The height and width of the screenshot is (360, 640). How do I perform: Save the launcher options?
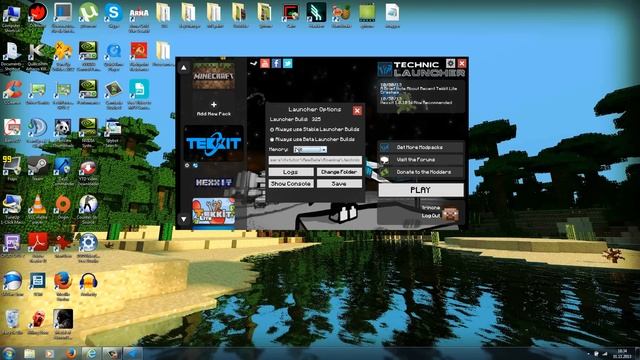(339, 184)
